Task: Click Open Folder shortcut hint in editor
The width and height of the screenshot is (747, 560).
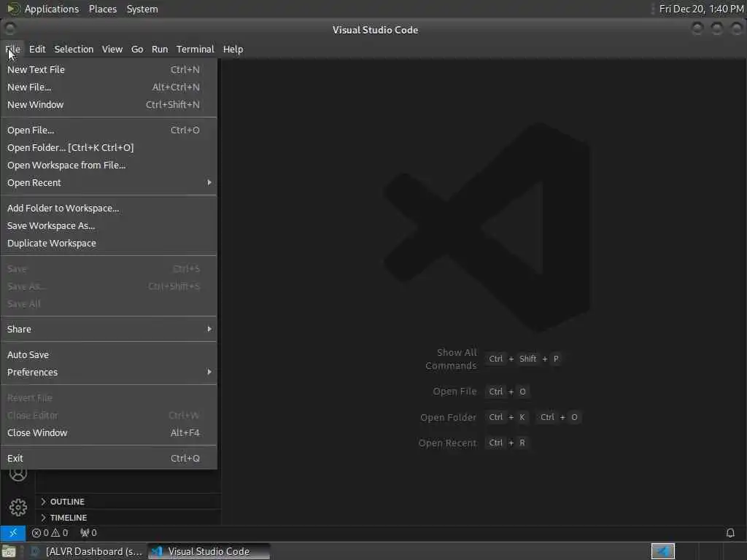Action: click(500, 417)
